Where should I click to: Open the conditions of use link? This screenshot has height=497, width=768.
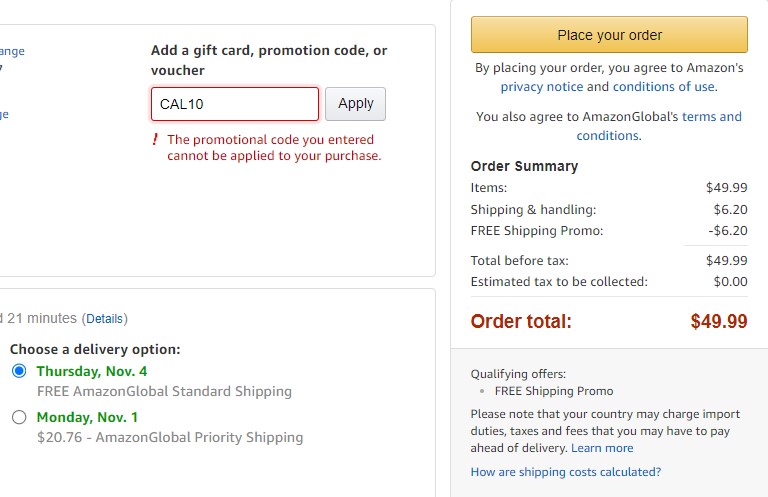(664, 87)
